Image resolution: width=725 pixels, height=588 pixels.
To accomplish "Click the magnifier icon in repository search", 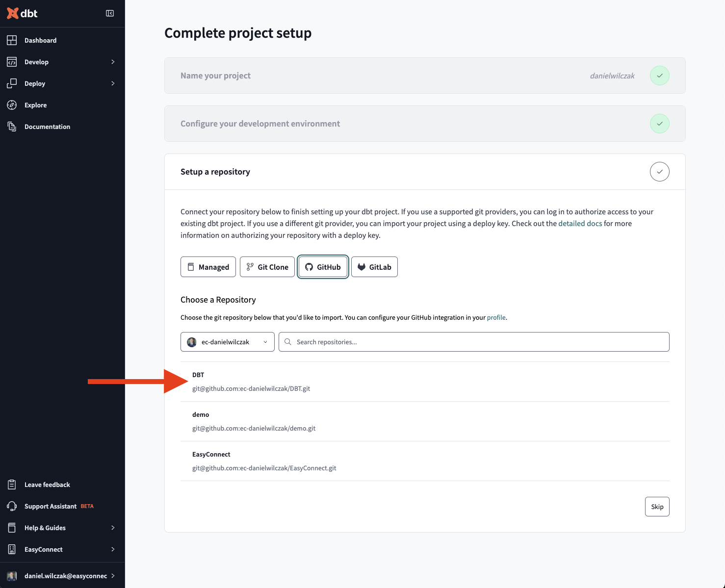I will pos(288,342).
